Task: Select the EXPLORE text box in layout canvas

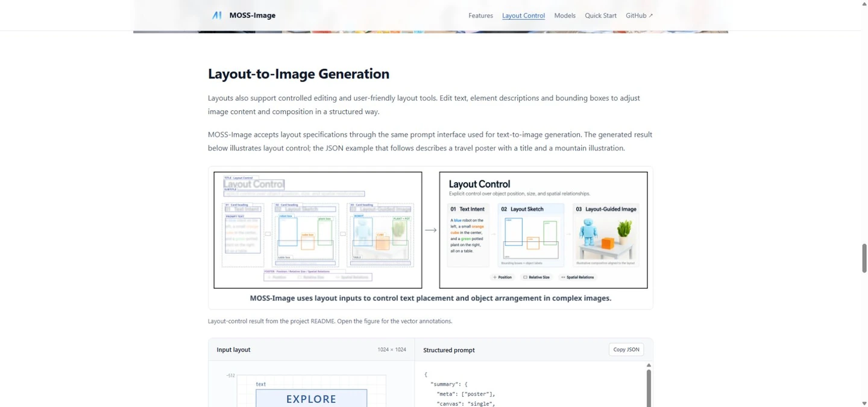Action: click(311, 398)
